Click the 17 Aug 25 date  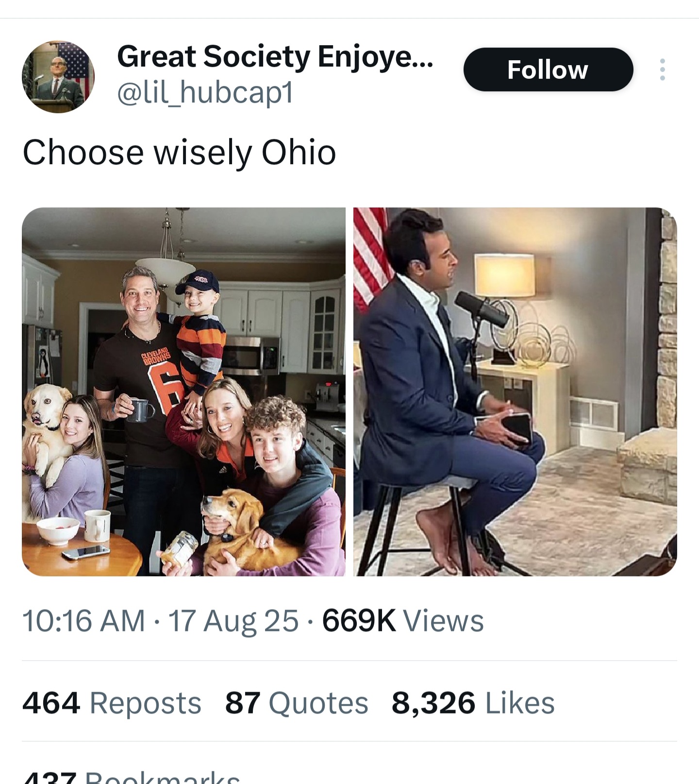[x=233, y=621]
